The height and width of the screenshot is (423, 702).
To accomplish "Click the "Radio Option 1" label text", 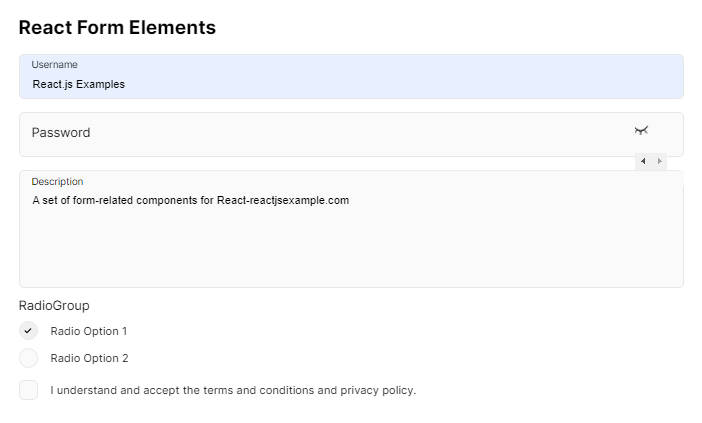I will tap(89, 331).
